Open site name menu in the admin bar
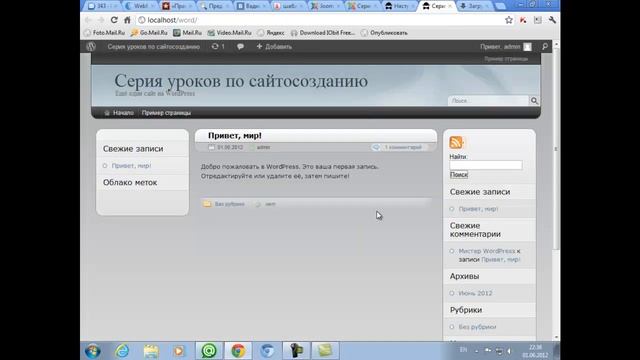Image resolution: width=640 pixels, height=360 pixels. point(153,47)
